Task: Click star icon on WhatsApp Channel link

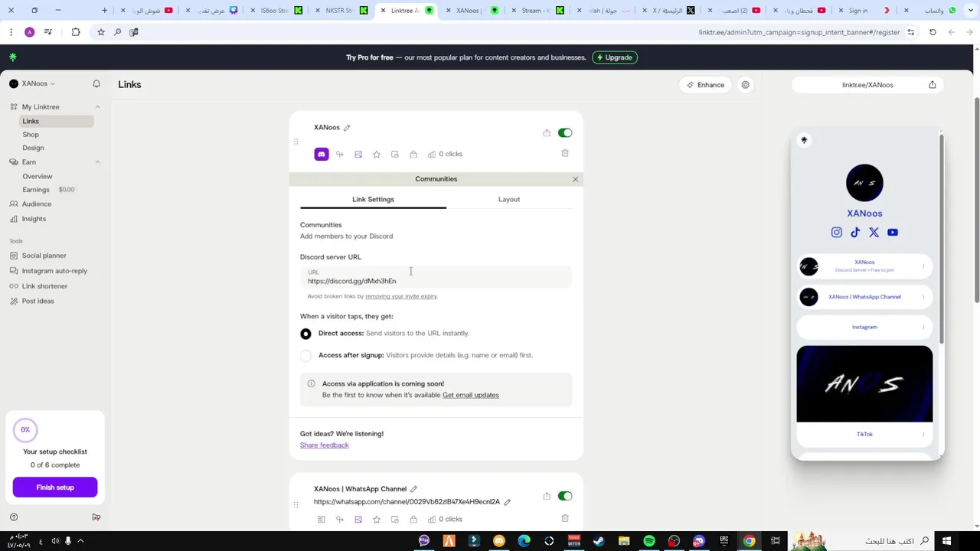Action: click(x=377, y=519)
